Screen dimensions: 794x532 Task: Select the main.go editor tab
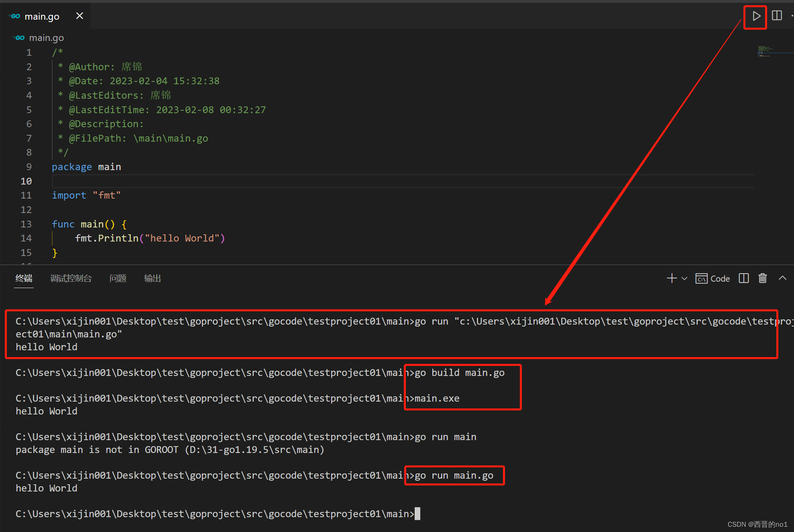point(42,16)
